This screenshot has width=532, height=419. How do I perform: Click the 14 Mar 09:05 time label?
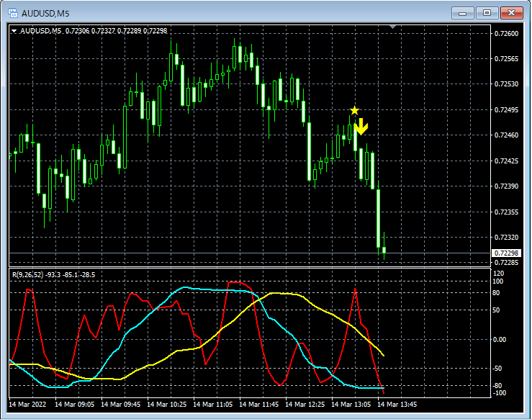pyautogui.click(x=75, y=405)
